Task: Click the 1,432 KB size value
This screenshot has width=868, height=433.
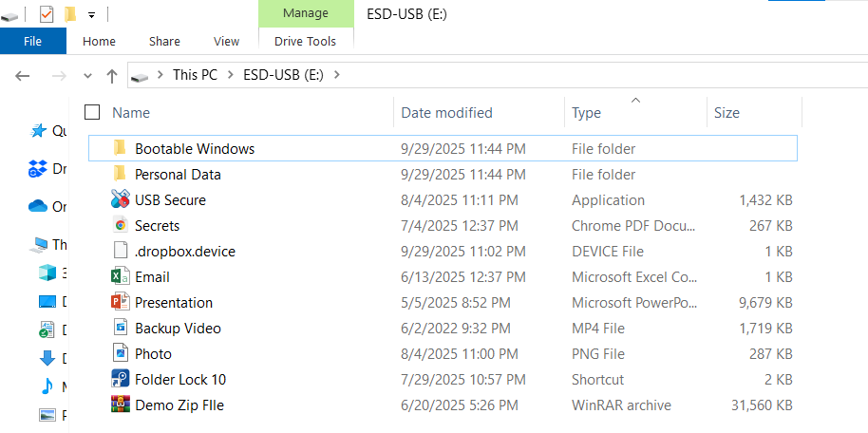Action: tap(765, 200)
